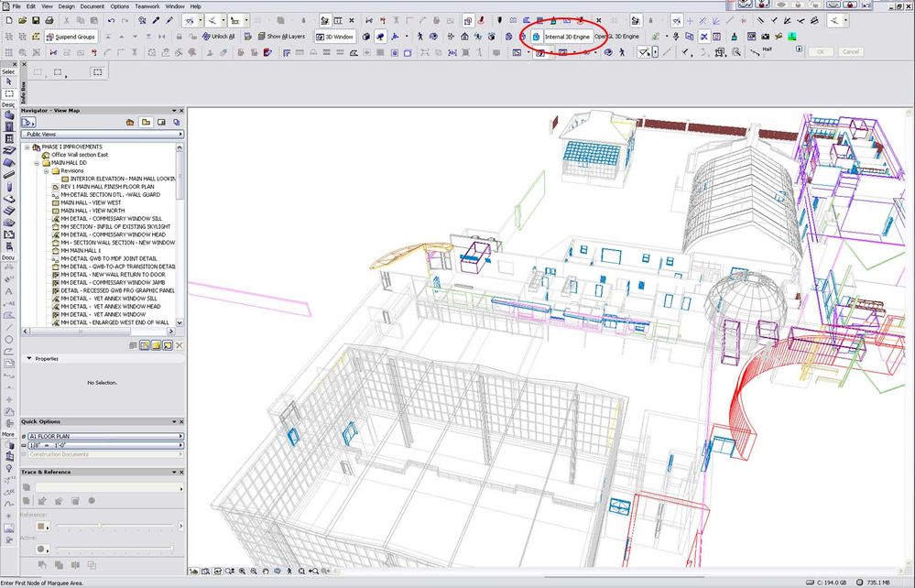The image size is (915, 588).
Task: Click the Open file folder icon
Action: click(23, 20)
